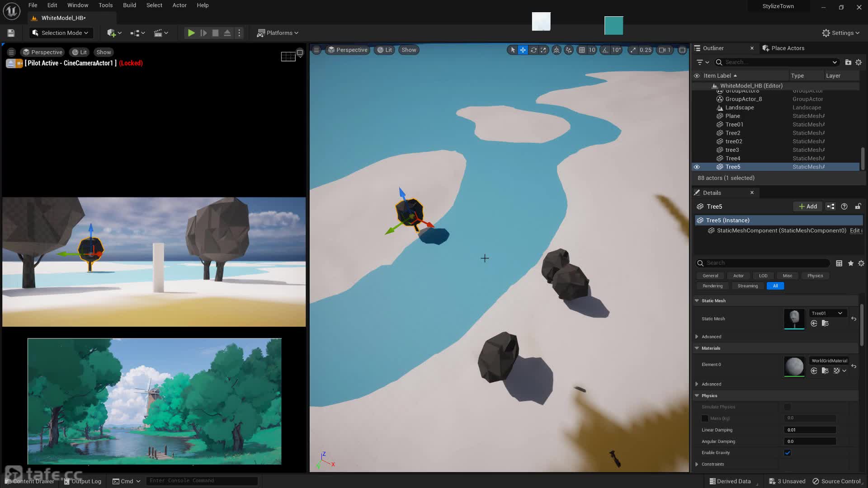Filter Details by the Physics category
The image size is (868, 488).
pyautogui.click(x=815, y=276)
